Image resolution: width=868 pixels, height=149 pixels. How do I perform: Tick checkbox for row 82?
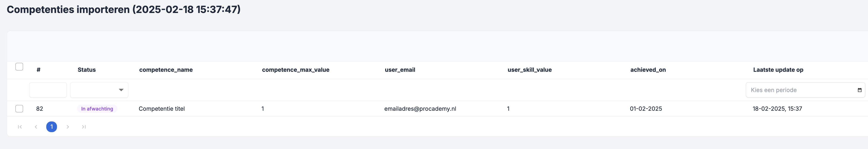[19, 108]
